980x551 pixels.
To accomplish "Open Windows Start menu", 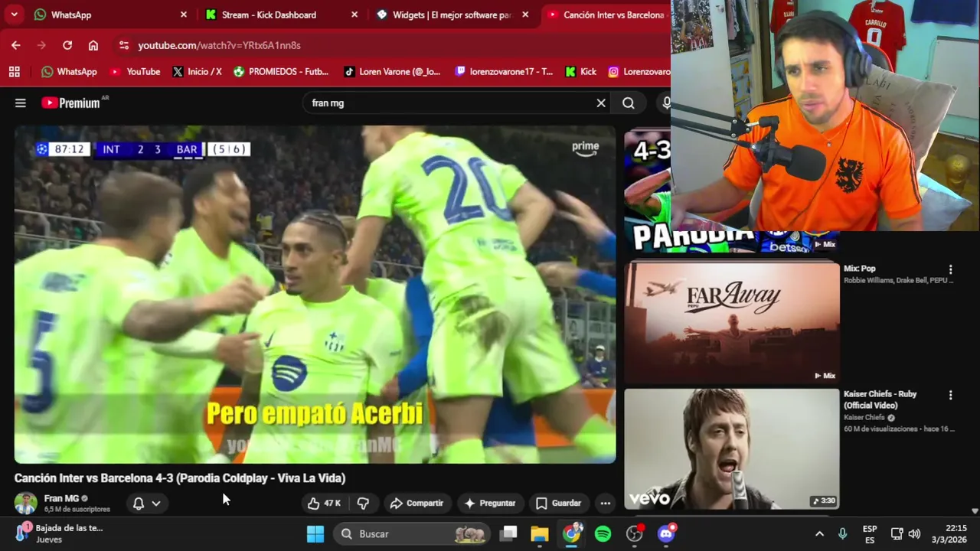I will pyautogui.click(x=315, y=533).
